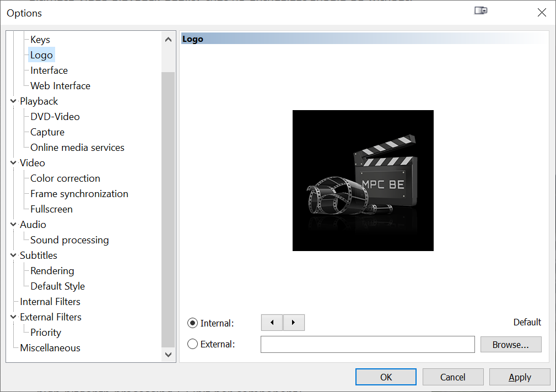Open Color correction settings
The image size is (556, 392).
click(65, 178)
